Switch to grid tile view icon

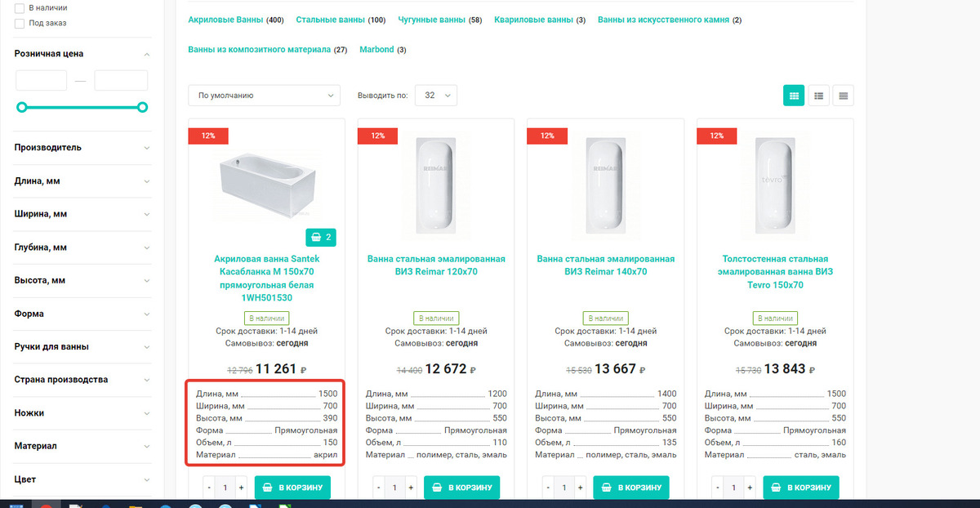click(793, 96)
